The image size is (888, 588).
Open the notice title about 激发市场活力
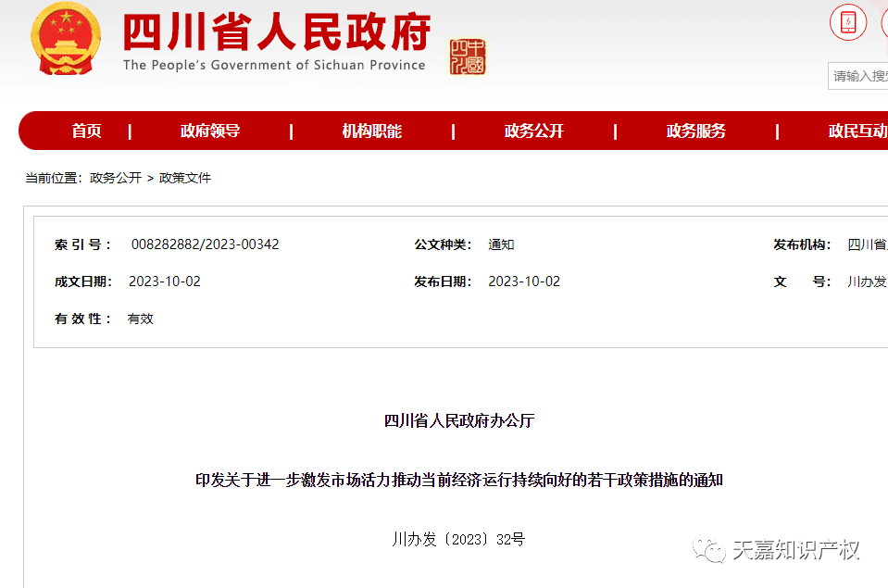457,480
